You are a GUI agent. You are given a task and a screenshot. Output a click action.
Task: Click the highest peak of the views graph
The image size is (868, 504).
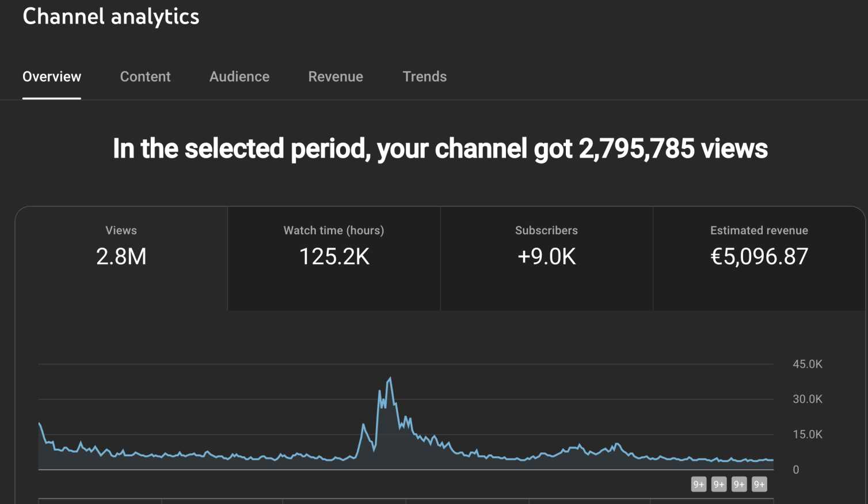tap(390, 379)
